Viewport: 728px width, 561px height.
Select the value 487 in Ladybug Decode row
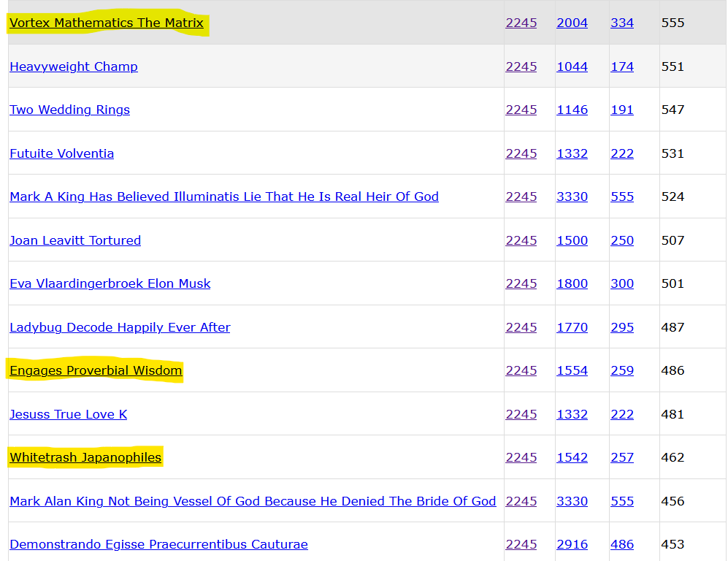click(673, 327)
